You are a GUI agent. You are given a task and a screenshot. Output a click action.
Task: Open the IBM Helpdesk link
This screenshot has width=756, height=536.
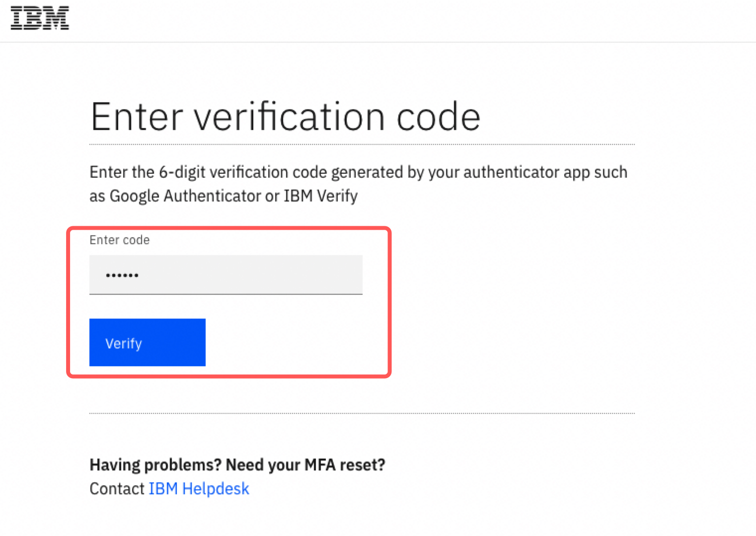pos(199,489)
